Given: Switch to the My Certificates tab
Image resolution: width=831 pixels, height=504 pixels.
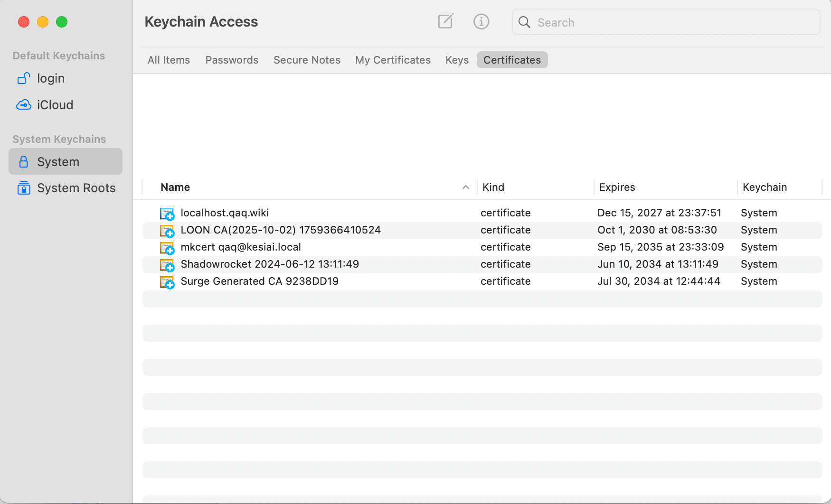Looking at the screenshot, I should (x=393, y=60).
